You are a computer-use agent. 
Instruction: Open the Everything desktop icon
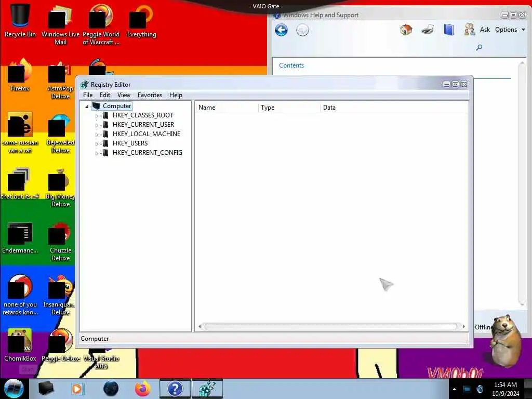[141, 21]
